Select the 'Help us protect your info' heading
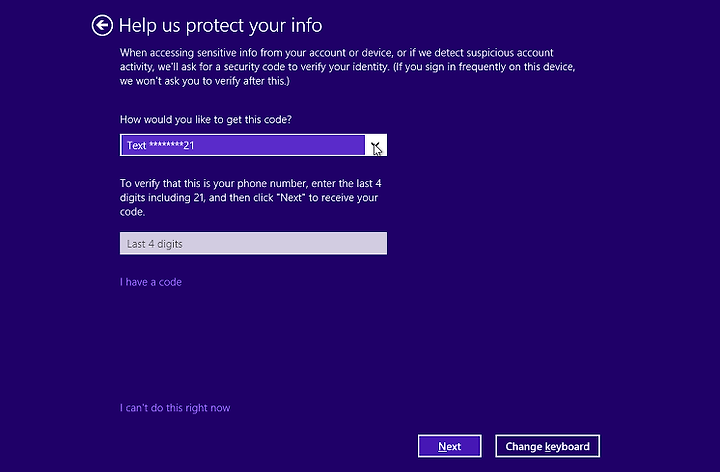The image size is (720, 472). click(220, 25)
